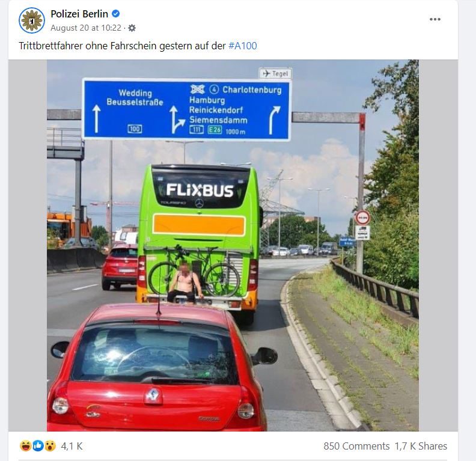This screenshot has width=476, height=461.
Task: Click the blue highway sign in photo
Action: (186, 109)
